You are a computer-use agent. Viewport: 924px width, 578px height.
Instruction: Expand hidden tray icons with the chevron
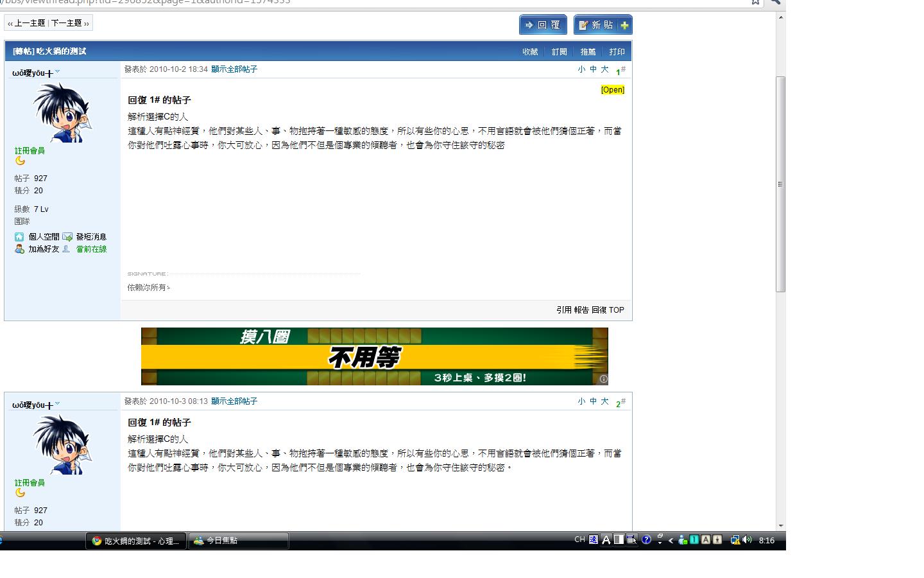click(671, 541)
